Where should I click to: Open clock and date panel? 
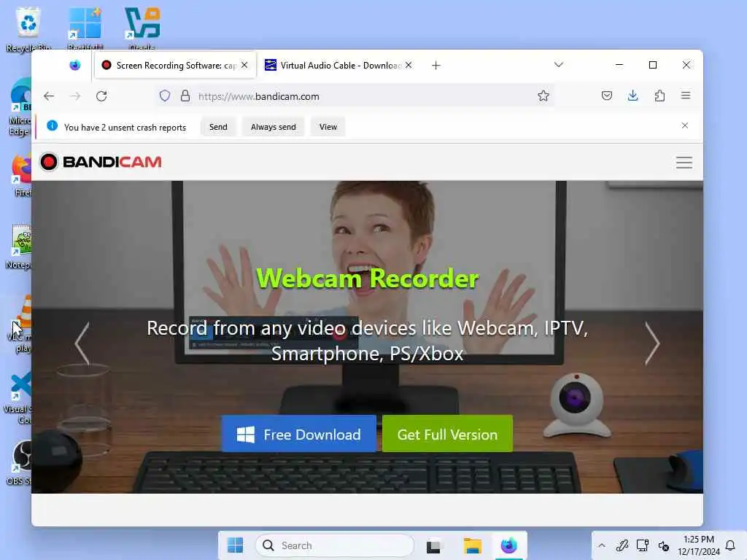click(x=698, y=545)
